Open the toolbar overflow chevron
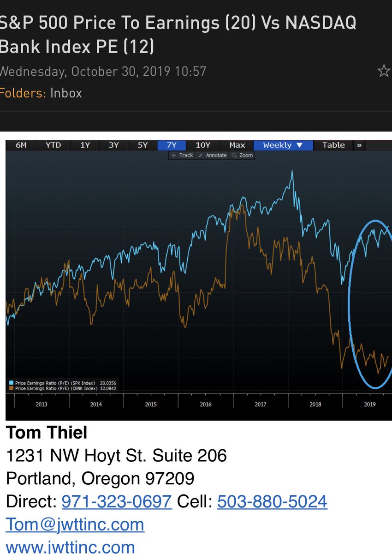This screenshot has height=554, width=392. (359, 145)
